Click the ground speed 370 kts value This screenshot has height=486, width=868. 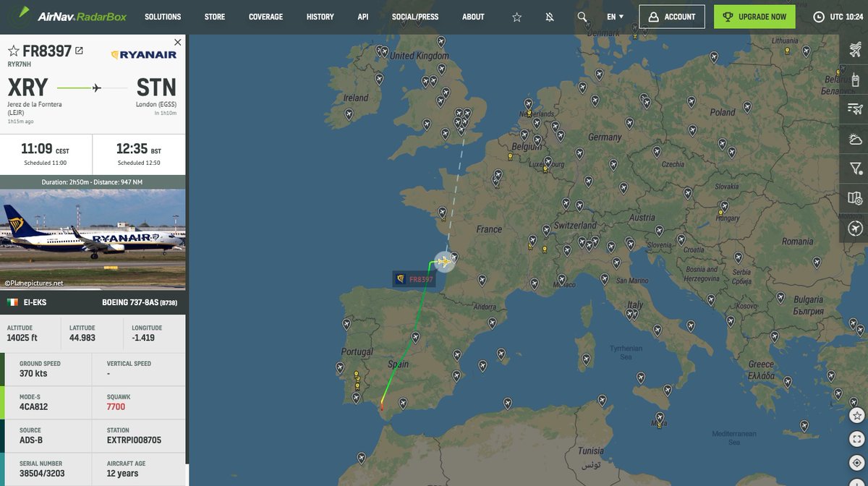coord(34,374)
